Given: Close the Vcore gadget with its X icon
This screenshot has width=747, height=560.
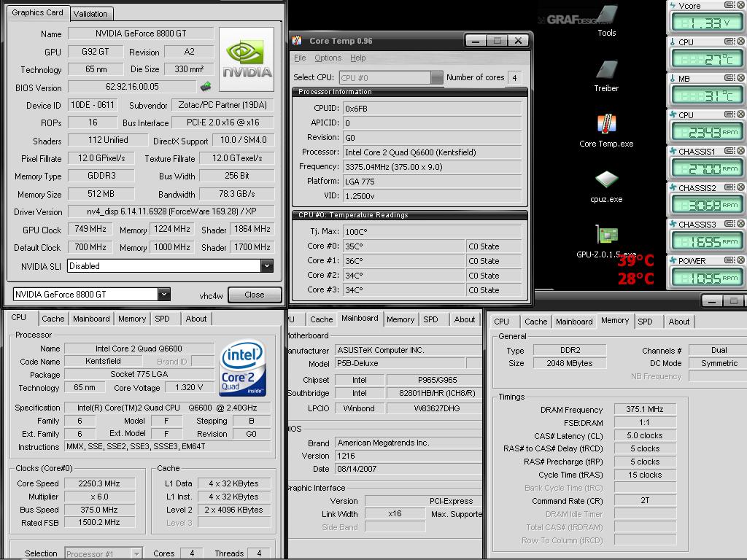Looking at the screenshot, I should (x=741, y=5).
